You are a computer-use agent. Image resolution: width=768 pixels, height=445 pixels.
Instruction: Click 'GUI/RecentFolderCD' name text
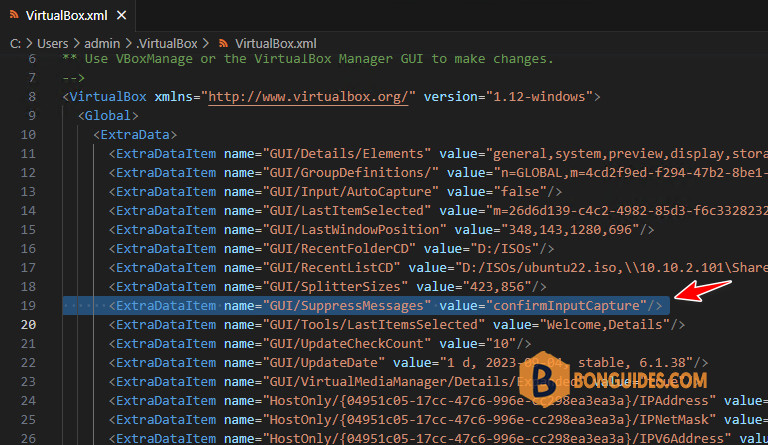tap(339, 250)
